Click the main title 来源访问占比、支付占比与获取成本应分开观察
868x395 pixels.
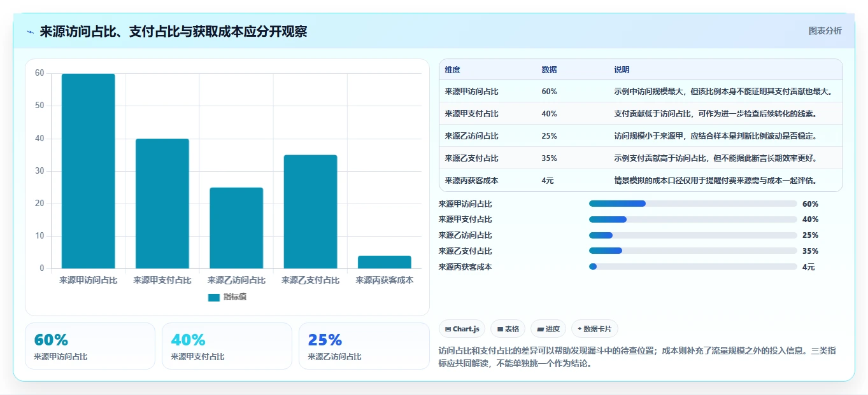[x=173, y=32]
